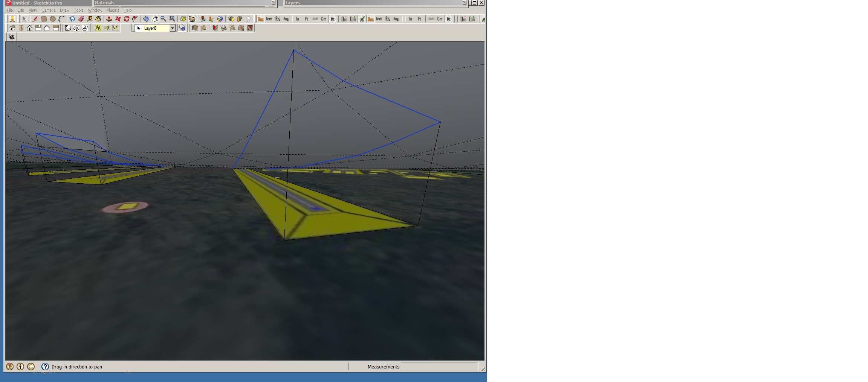
Task: Click the Zoom magnifier tool
Action: tap(164, 19)
